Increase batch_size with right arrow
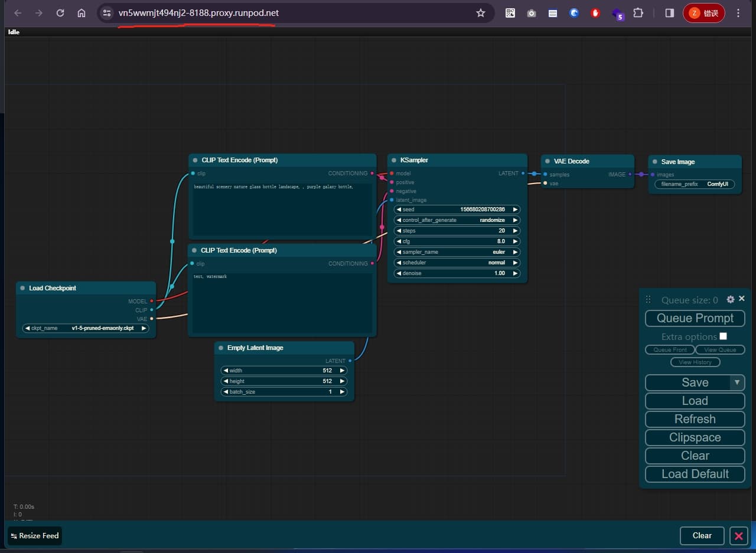The height and width of the screenshot is (553, 756). tap(342, 392)
